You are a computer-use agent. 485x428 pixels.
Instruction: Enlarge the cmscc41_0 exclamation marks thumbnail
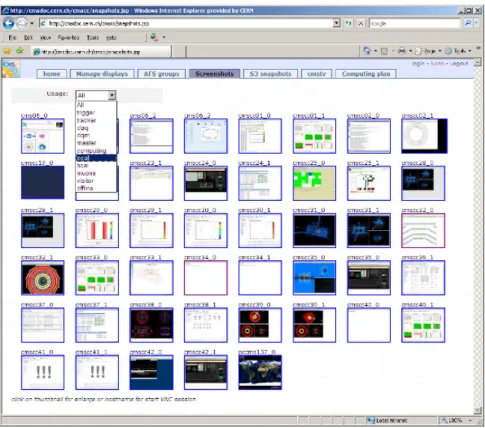coord(43,372)
